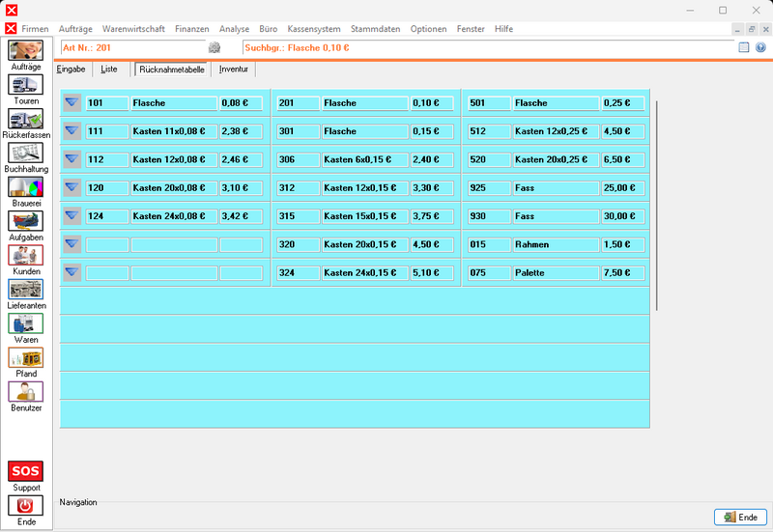773x532 pixels.
Task: Expand the dropdown arrow for row 101
Action: point(72,103)
